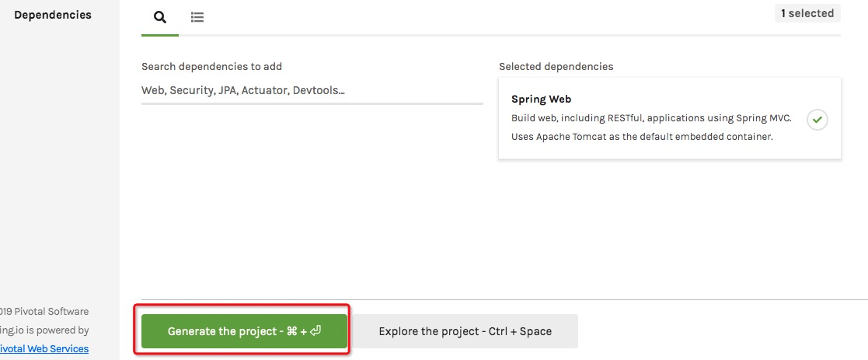Image resolution: width=868 pixels, height=360 pixels.
Task: Open Explore the project button
Action: 465,331
